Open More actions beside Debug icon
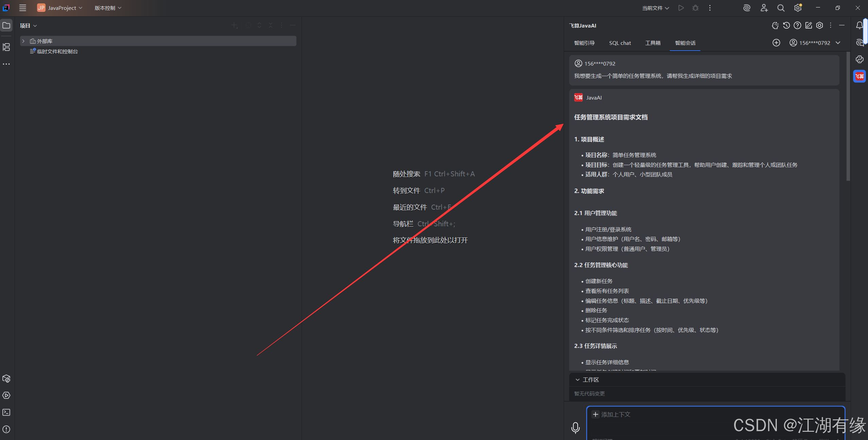This screenshot has height=440, width=868. [710, 8]
